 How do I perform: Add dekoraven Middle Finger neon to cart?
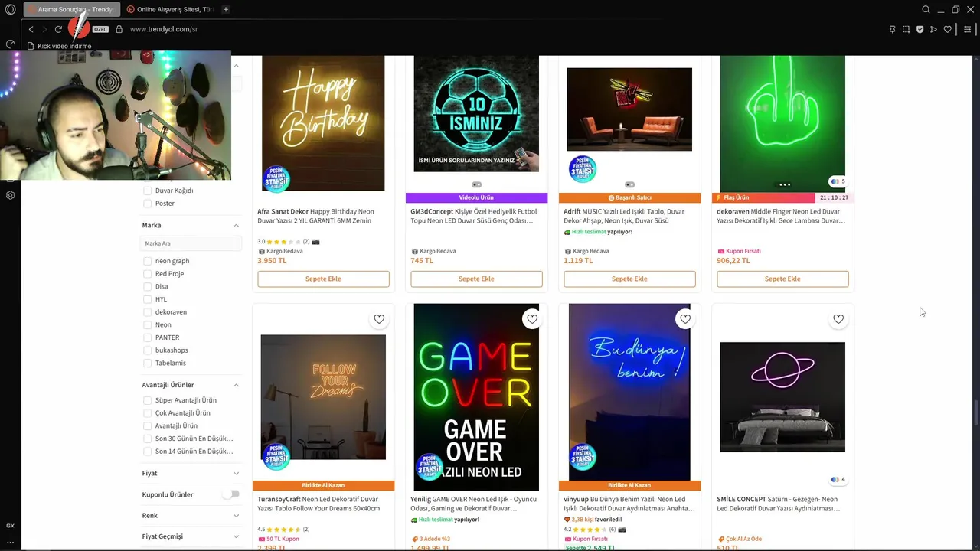pyautogui.click(x=782, y=279)
